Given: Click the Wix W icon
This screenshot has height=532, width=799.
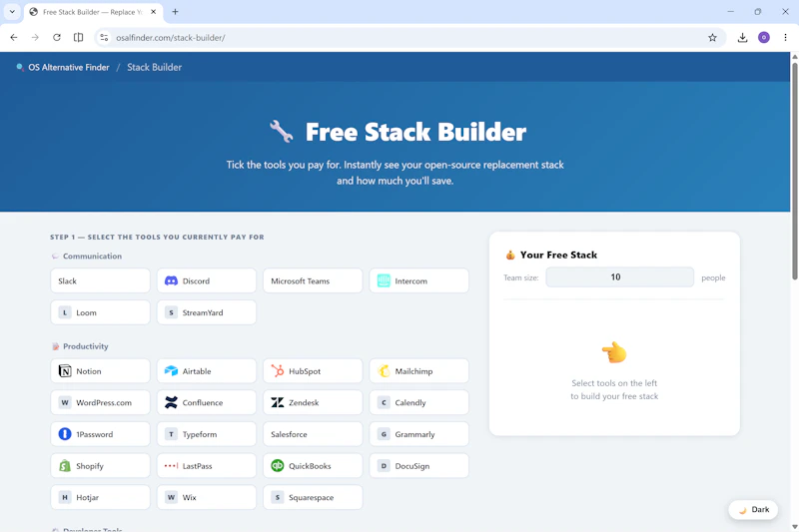Looking at the screenshot, I should point(171,497).
